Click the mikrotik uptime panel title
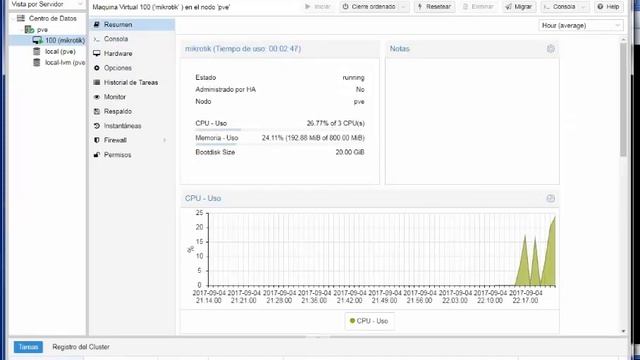This screenshot has width=640, height=360. click(243, 49)
